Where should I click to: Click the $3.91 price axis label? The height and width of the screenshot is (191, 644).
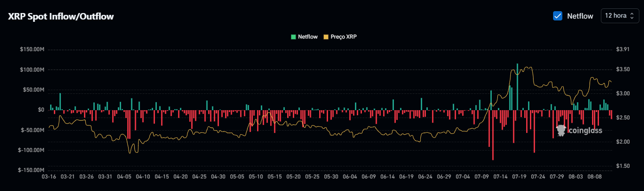tap(622, 49)
